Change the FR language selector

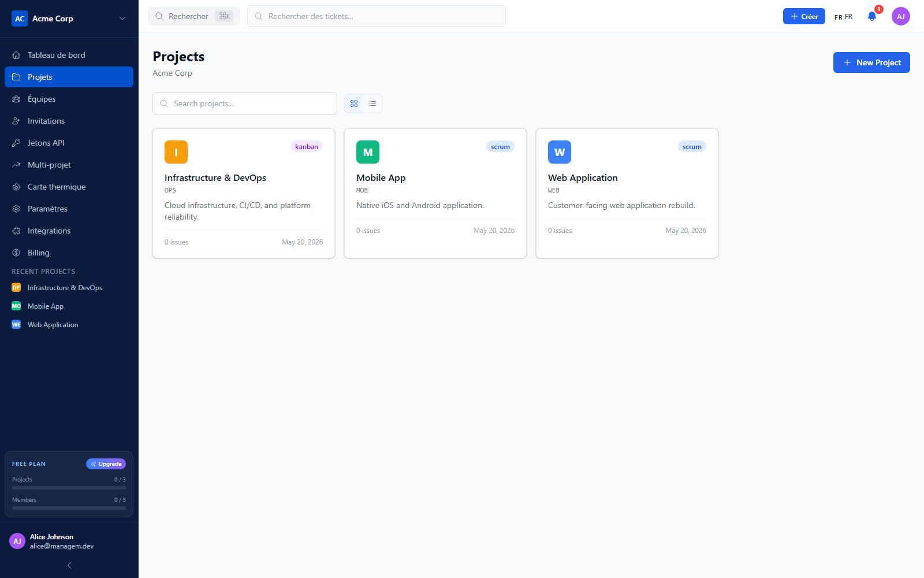843,17
